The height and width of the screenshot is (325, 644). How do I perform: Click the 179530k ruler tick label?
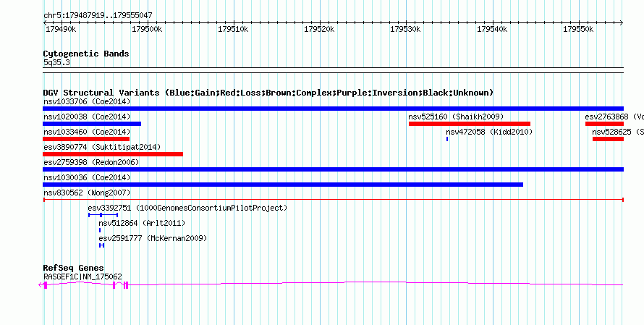[x=406, y=30]
